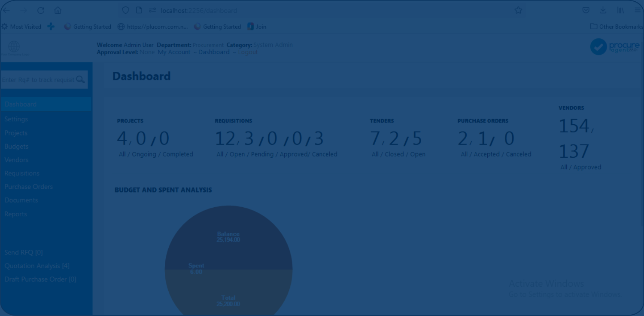The width and height of the screenshot is (644, 316).
Task: Open the Most Visited bookmarks folder
Action: pyautogui.click(x=21, y=27)
